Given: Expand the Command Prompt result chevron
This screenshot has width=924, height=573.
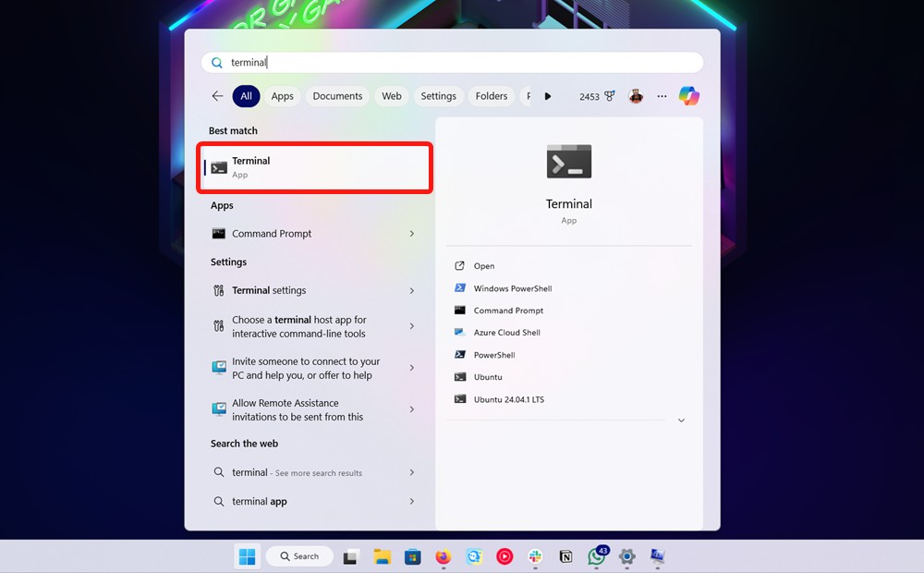Looking at the screenshot, I should (x=412, y=234).
